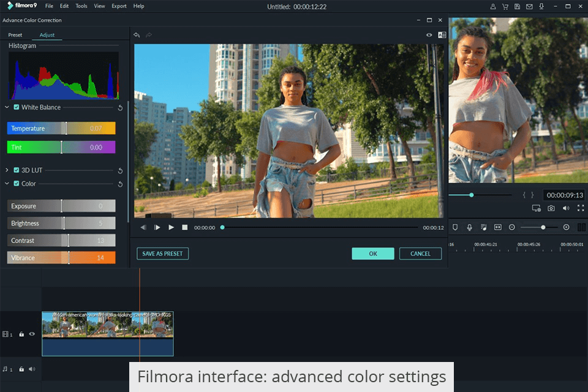Switch to the Preset tab
The height and width of the screenshot is (392, 588).
[15, 35]
